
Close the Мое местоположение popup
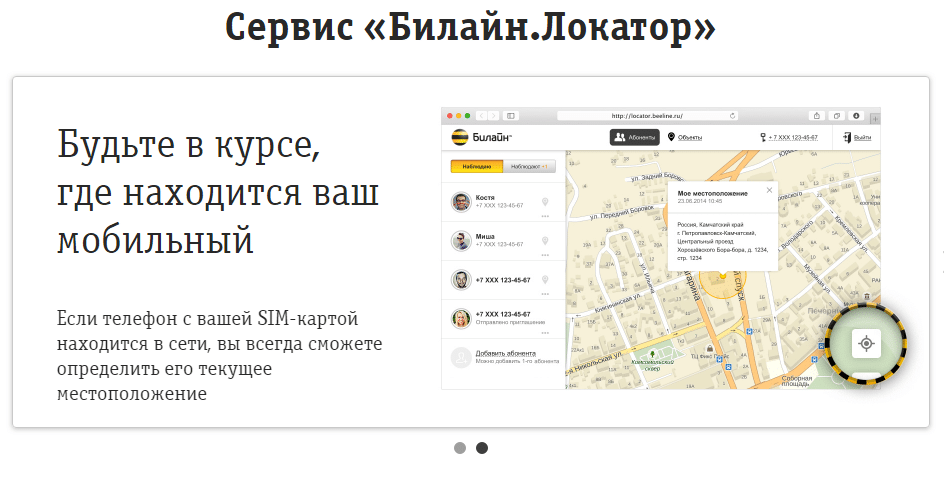769,190
